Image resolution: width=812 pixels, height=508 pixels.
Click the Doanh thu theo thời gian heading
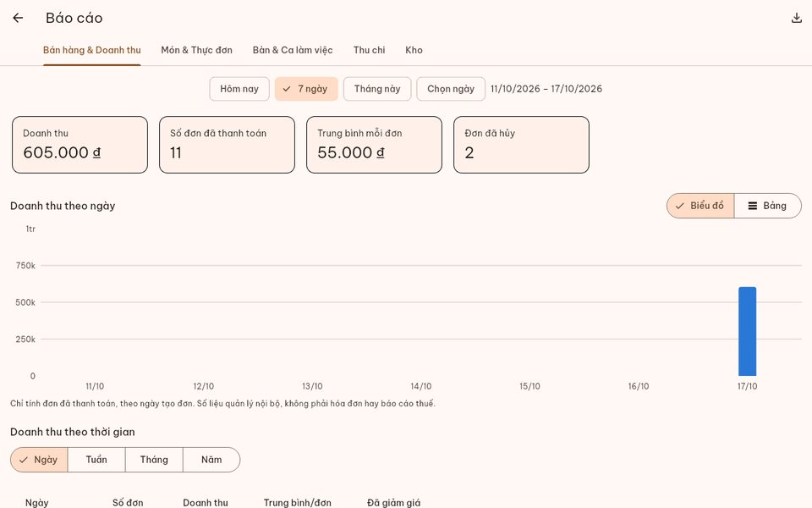[73, 432]
